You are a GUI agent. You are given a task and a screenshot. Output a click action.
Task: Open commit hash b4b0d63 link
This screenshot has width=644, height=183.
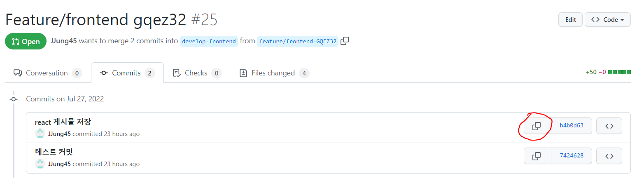(572, 126)
